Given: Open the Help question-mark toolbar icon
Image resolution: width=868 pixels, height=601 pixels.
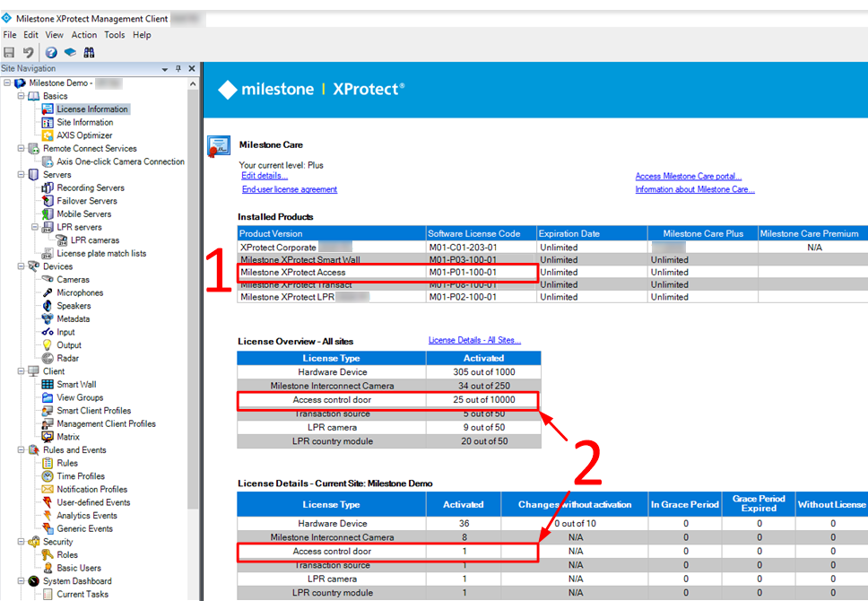Looking at the screenshot, I should click(51, 53).
